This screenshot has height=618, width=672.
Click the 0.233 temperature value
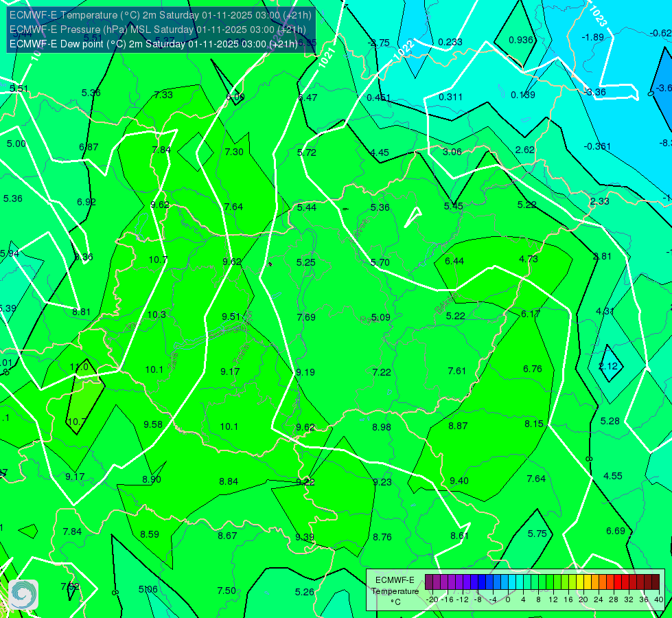[x=450, y=42]
